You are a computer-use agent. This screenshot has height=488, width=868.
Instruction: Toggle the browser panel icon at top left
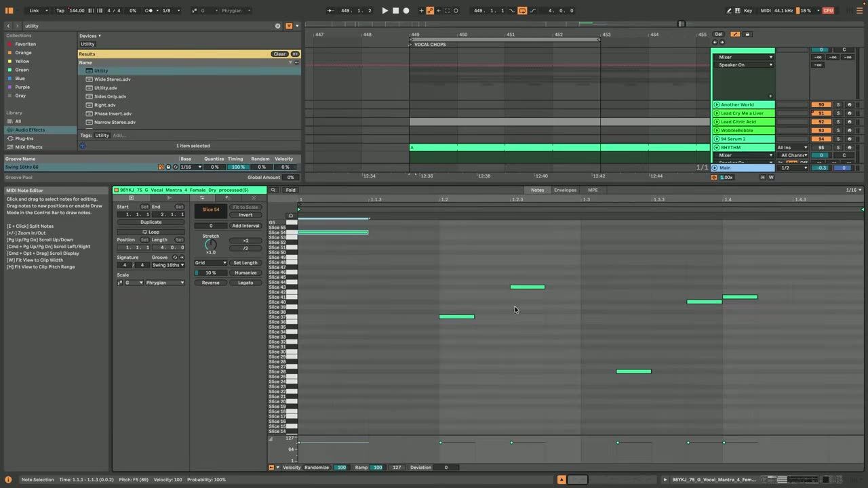pos(9,10)
